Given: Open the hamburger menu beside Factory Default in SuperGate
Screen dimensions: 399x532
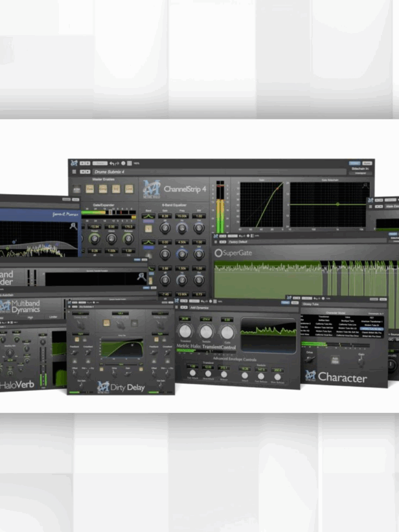Looking at the screenshot, I should tap(216, 241).
